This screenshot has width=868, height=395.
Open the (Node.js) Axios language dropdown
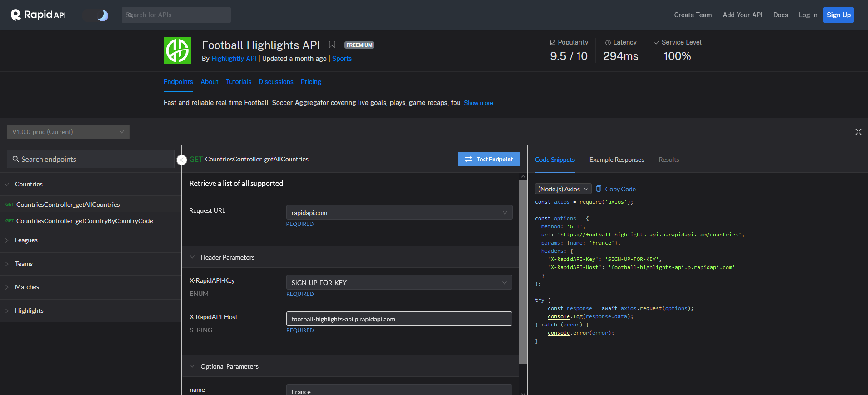[563, 189]
